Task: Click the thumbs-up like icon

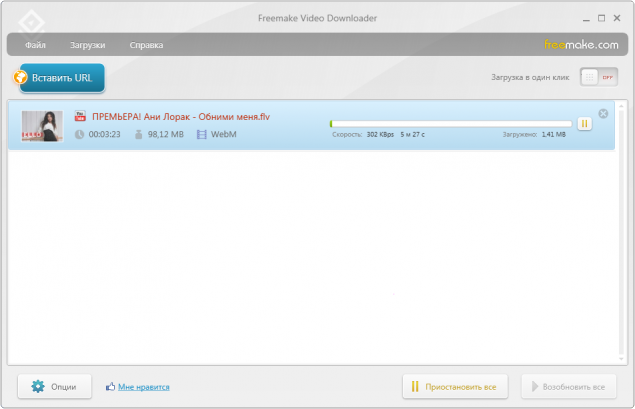Action: [110, 387]
